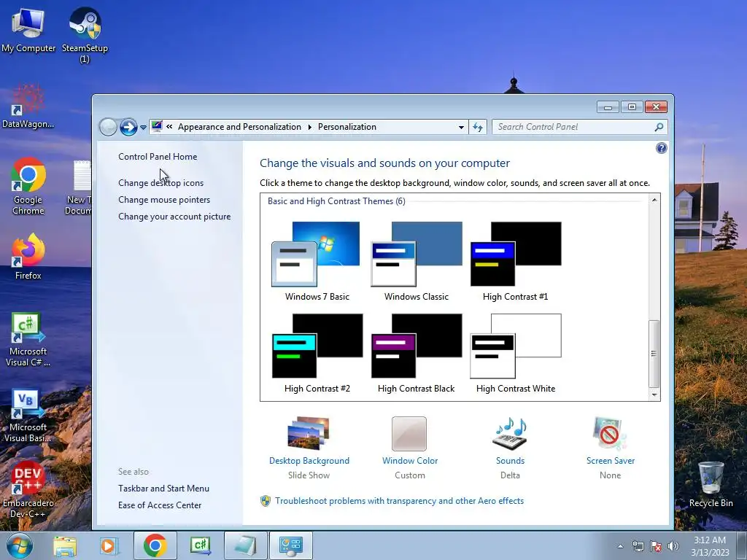Open Troubleshoot problems with transparency link

point(399,501)
